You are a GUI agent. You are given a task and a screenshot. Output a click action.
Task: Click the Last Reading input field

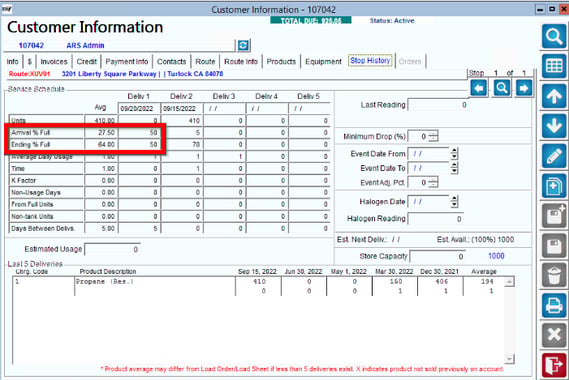click(438, 105)
